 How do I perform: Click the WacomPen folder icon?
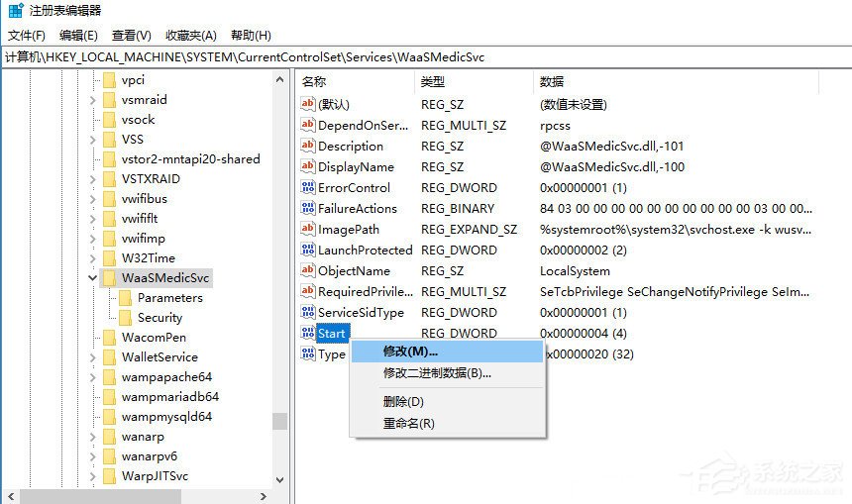[109, 338]
